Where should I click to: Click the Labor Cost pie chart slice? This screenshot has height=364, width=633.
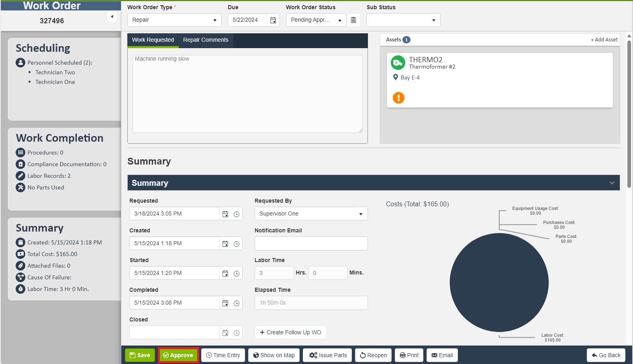coord(499,283)
